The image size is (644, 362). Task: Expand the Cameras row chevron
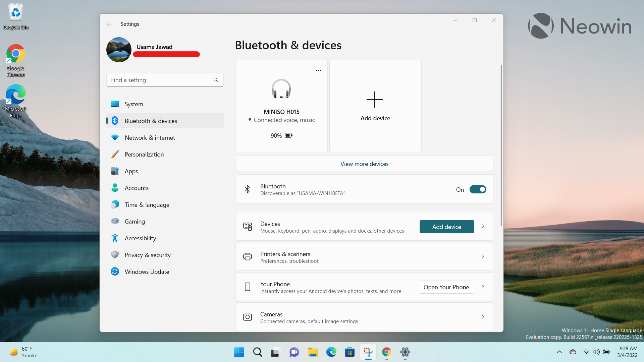click(x=483, y=317)
